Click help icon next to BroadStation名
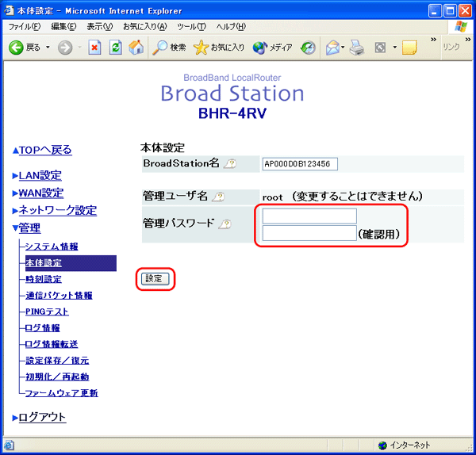 [230, 164]
